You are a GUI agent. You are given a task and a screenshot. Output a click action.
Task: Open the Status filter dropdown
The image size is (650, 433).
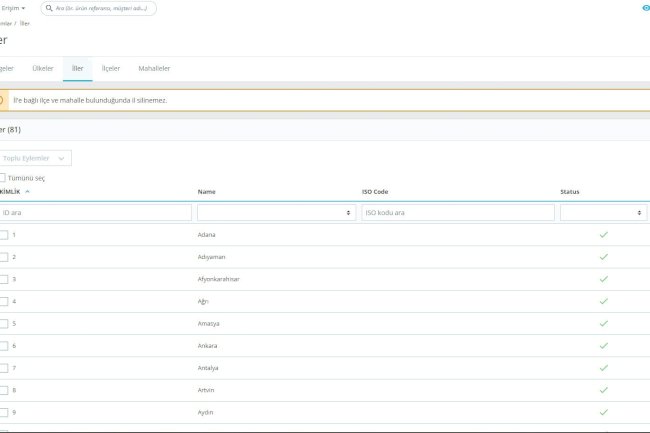(x=603, y=213)
